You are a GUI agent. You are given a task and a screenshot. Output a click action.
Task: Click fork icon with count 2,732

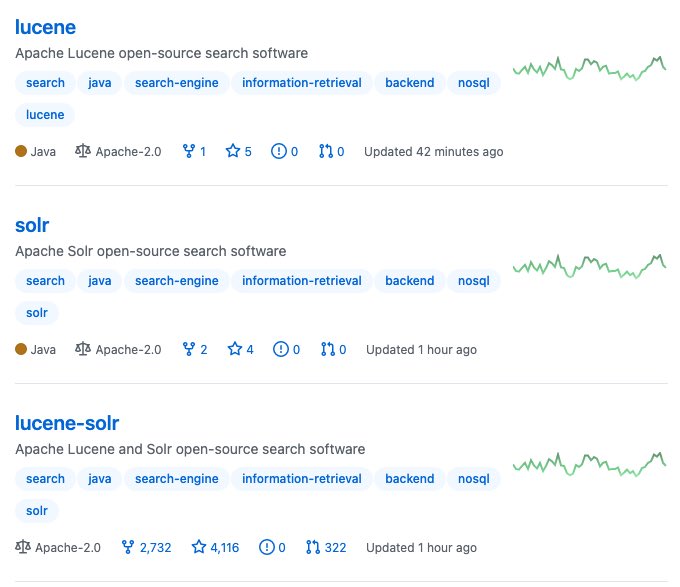128,547
